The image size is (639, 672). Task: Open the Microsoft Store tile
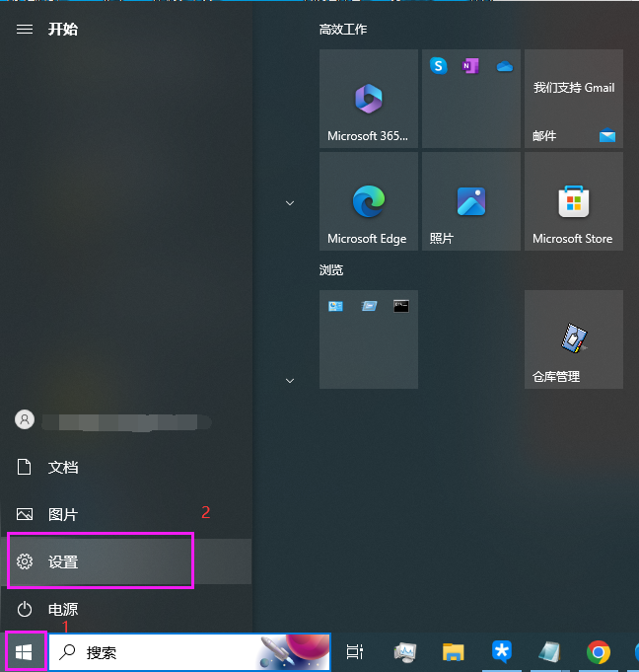(x=574, y=201)
